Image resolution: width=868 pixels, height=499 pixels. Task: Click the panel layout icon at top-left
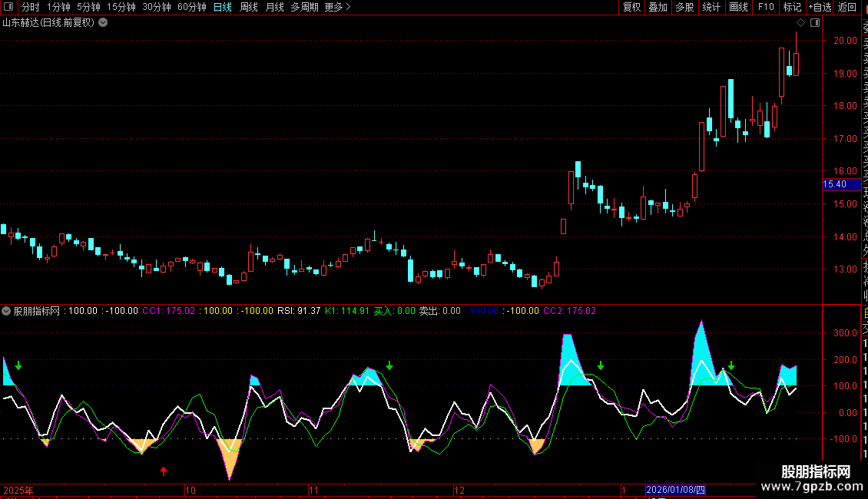pos(8,7)
